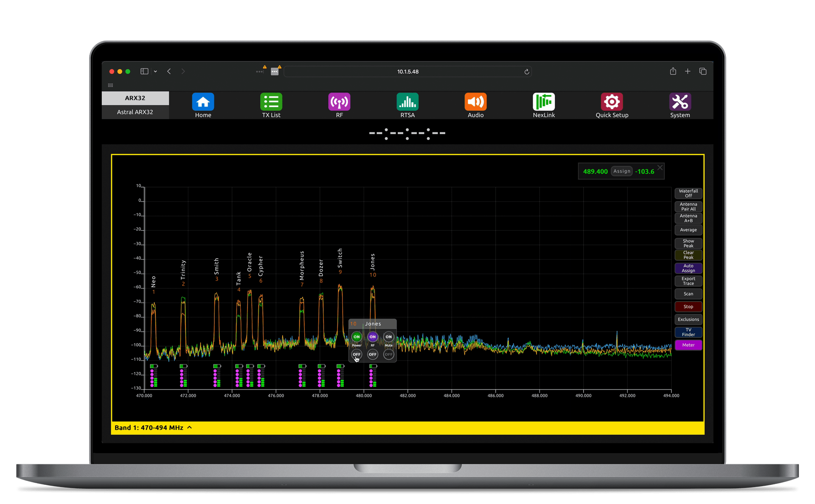Open the Home page icon

pyautogui.click(x=203, y=102)
